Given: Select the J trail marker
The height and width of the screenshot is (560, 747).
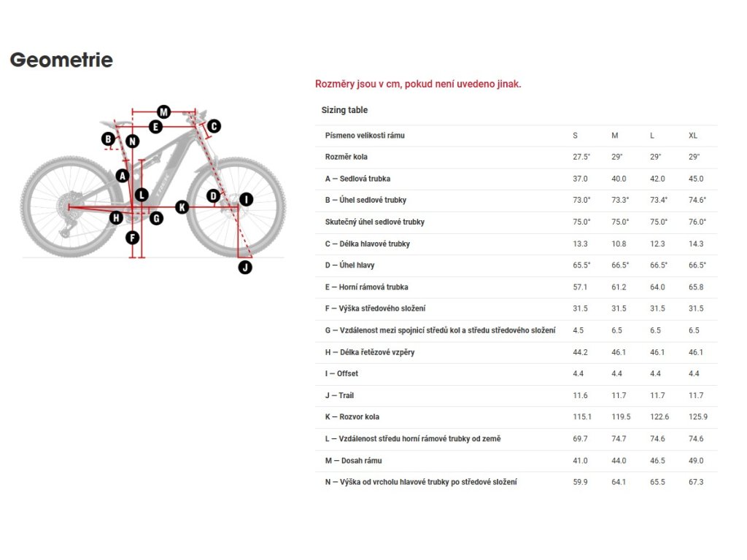Looking at the screenshot, I should pyautogui.click(x=245, y=267).
